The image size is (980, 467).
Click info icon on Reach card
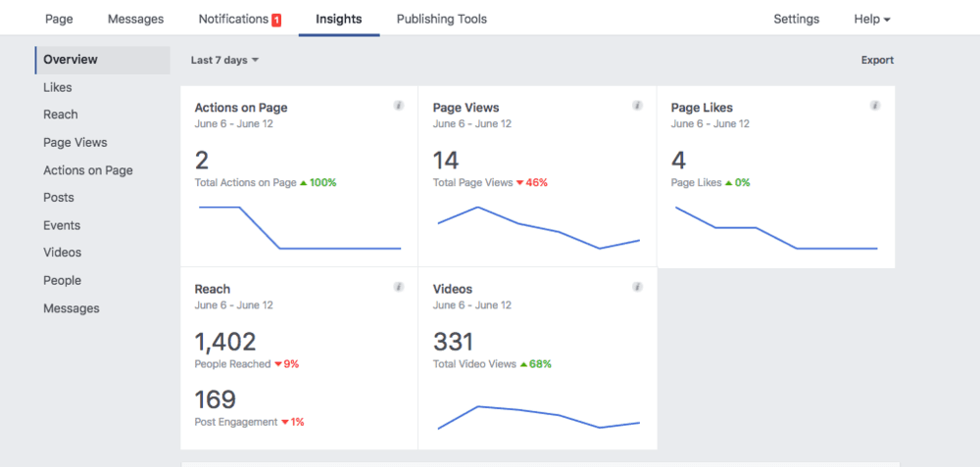[398, 287]
